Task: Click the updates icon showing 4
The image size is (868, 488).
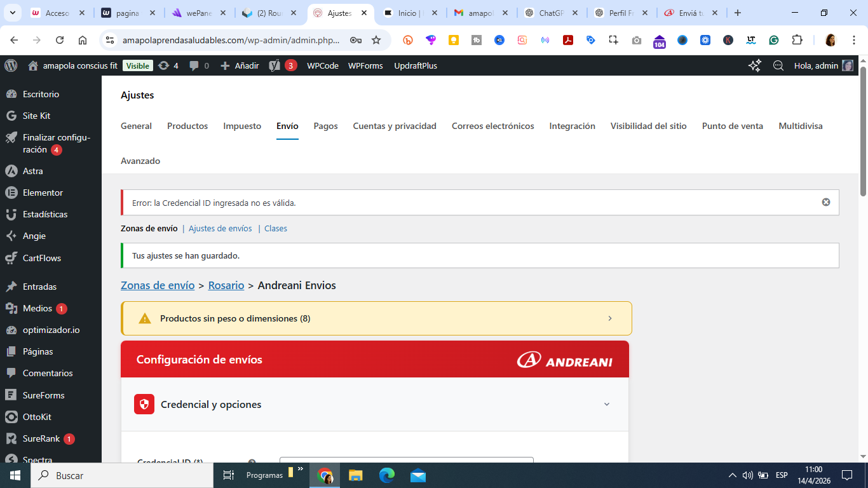Action: (x=168, y=65)
